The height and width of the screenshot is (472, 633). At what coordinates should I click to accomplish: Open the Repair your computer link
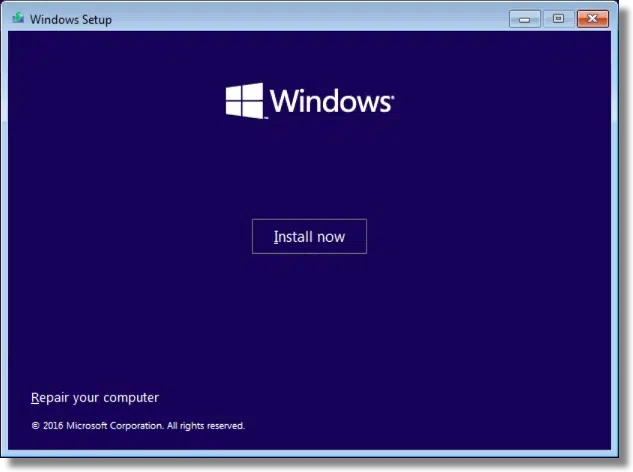point(95,398)
